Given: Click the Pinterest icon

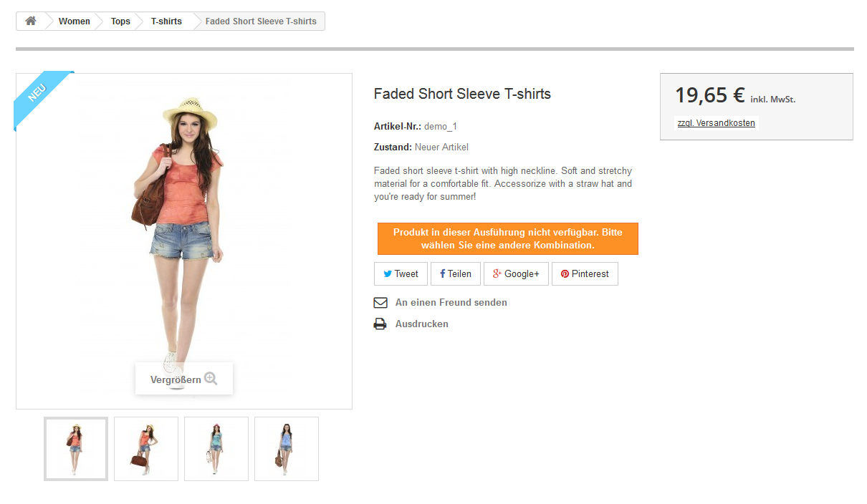Looking at the screenshot, I should point(565,274).
